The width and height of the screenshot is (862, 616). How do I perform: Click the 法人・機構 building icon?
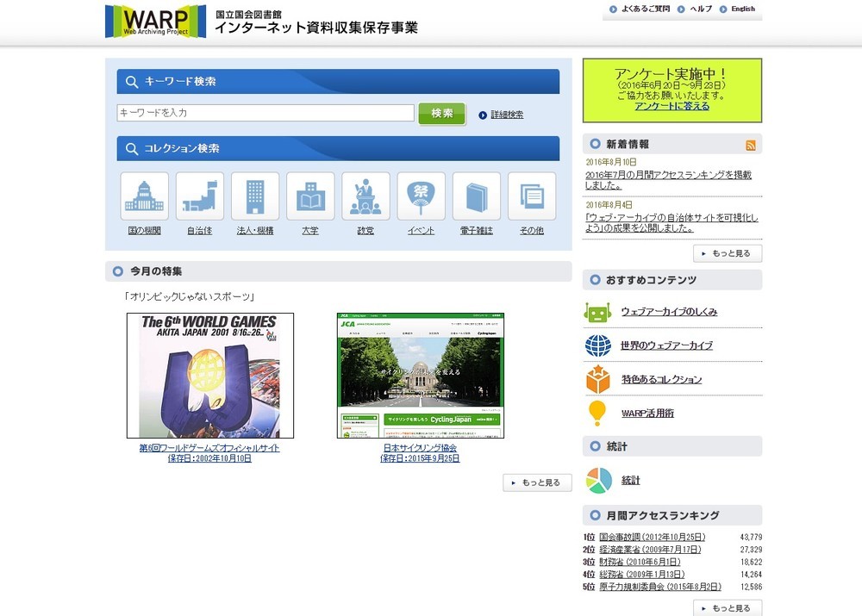[255, 196]
